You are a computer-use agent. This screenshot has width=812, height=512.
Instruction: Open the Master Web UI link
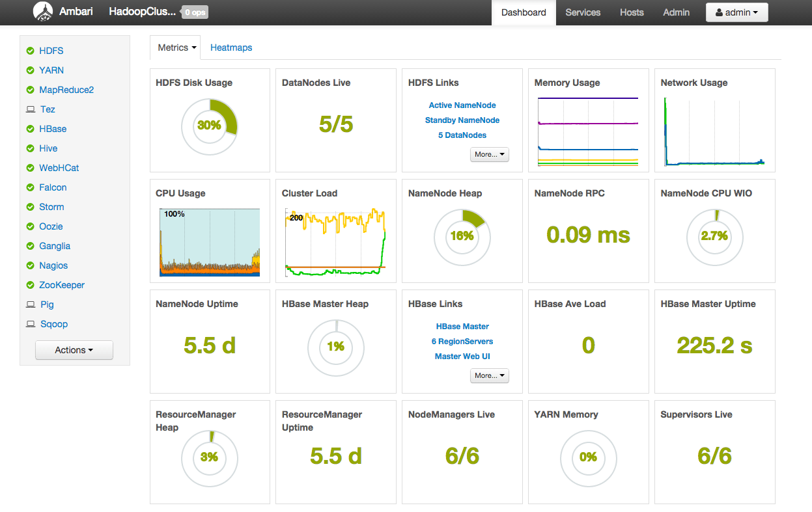coord(462,356)
